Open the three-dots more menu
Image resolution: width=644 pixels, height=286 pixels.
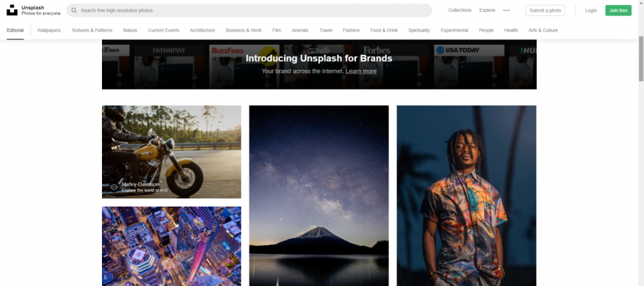click(x=506, y=10)
